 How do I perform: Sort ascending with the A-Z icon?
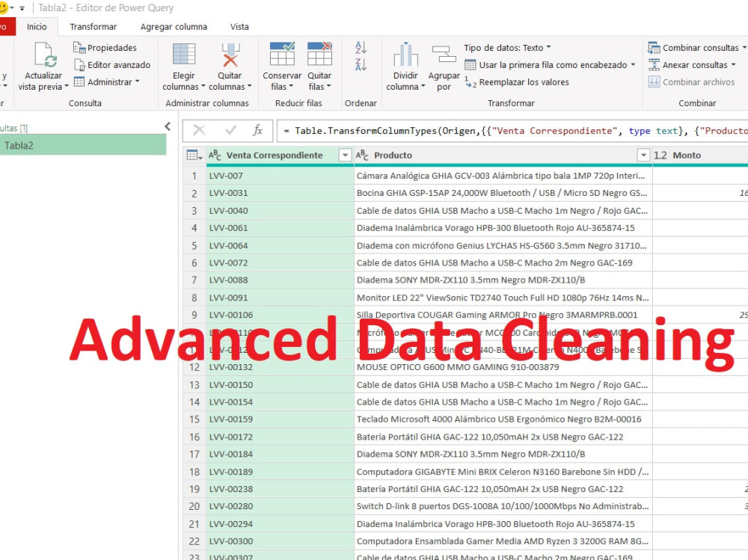point(361,47)
